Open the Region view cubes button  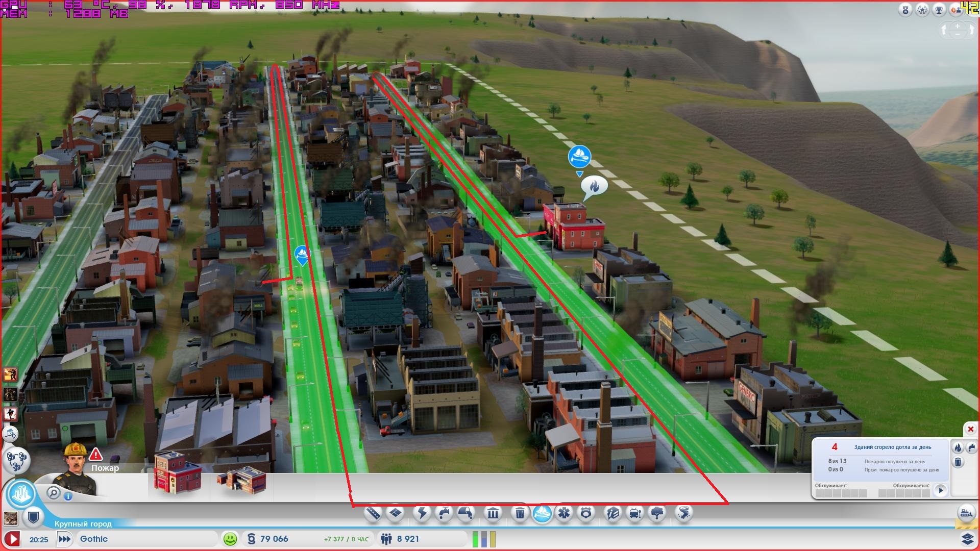[x=17, y=460]
